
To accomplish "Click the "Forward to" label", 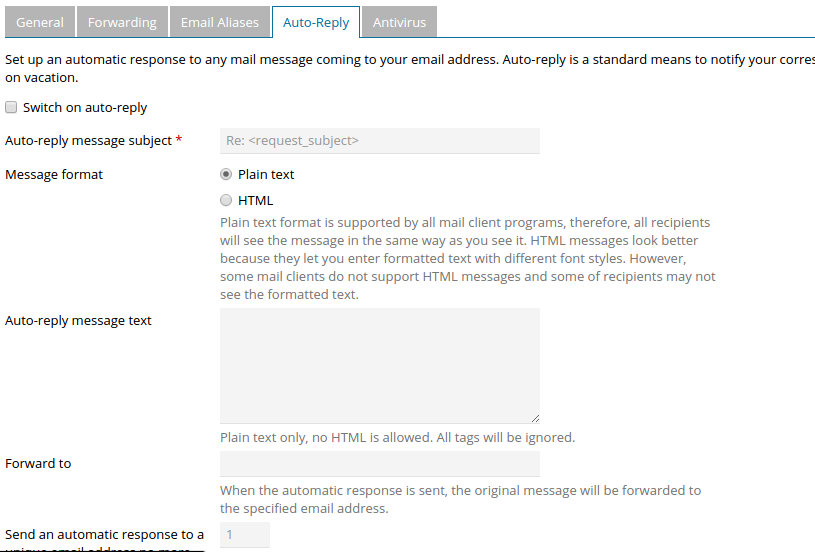I will coord(38,464).
